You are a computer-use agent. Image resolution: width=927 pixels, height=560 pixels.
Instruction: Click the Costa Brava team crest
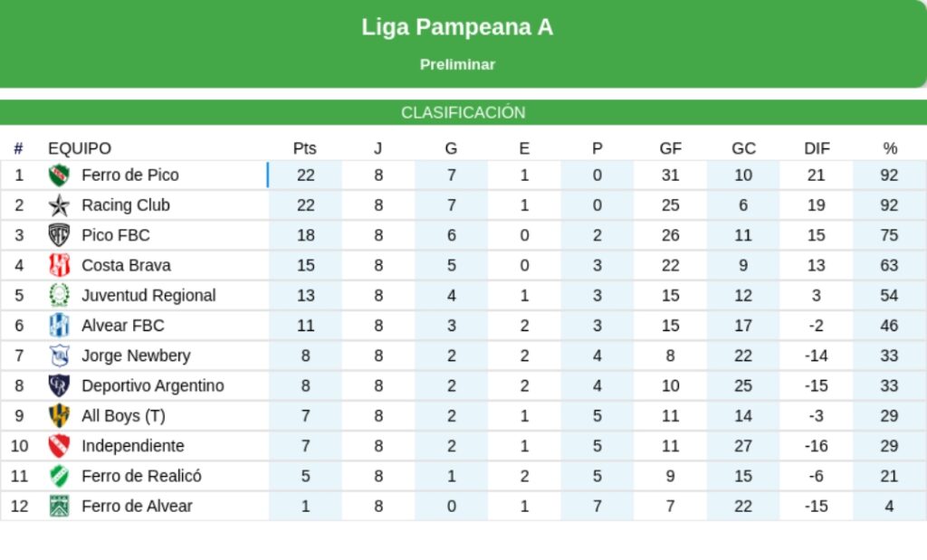pyautogui.click(x=59, y=265)
